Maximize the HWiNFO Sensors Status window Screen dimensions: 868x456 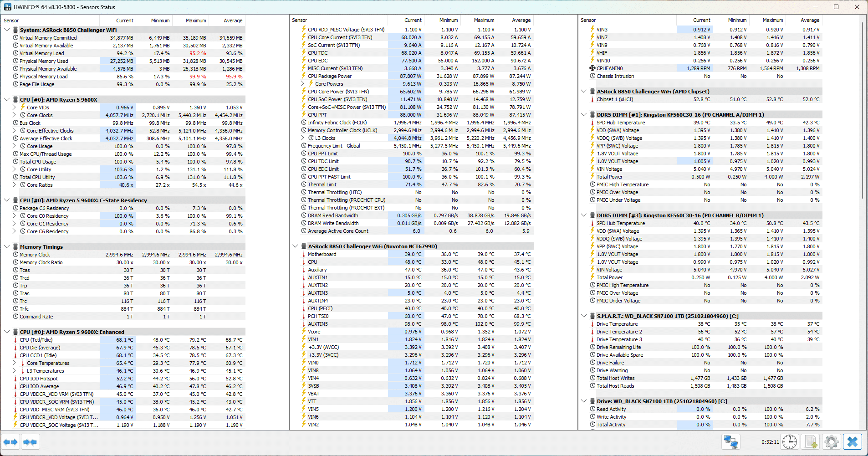pyautogui.click(x=836, y=7)
